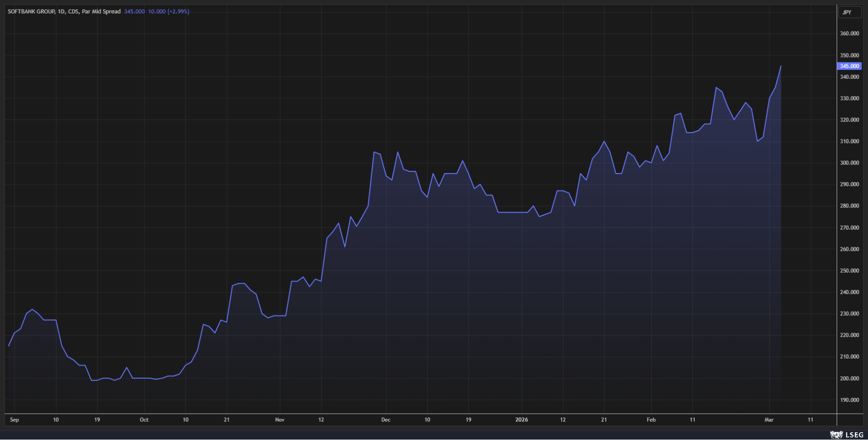
Task: Click the latest data point at line's end
Action: click(781, 66)
